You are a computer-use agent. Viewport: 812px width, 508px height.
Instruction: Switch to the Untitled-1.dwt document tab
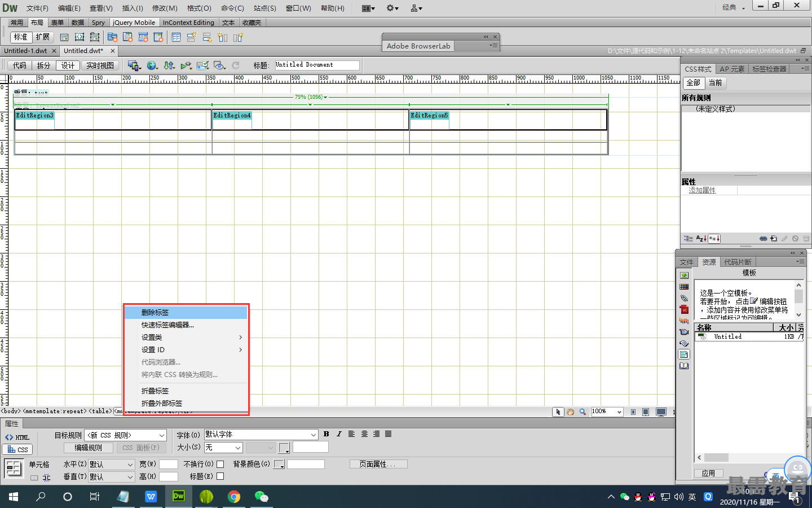pyautogui.click(x=25, y=51)
